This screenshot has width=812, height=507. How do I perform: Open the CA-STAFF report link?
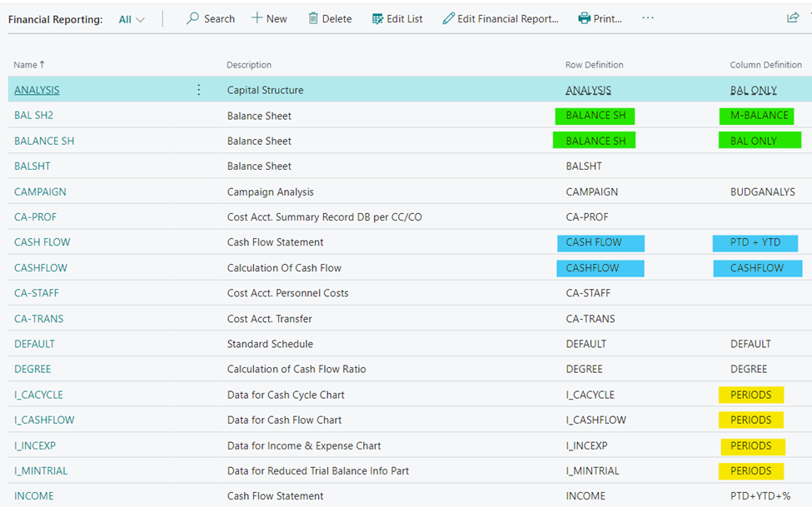tap(37, 293)
